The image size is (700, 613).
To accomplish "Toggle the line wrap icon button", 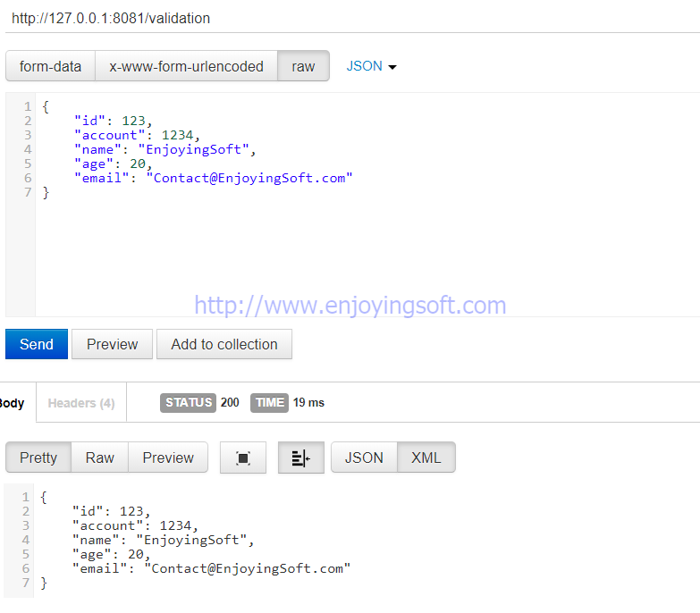I will click(x=301, y=458).
